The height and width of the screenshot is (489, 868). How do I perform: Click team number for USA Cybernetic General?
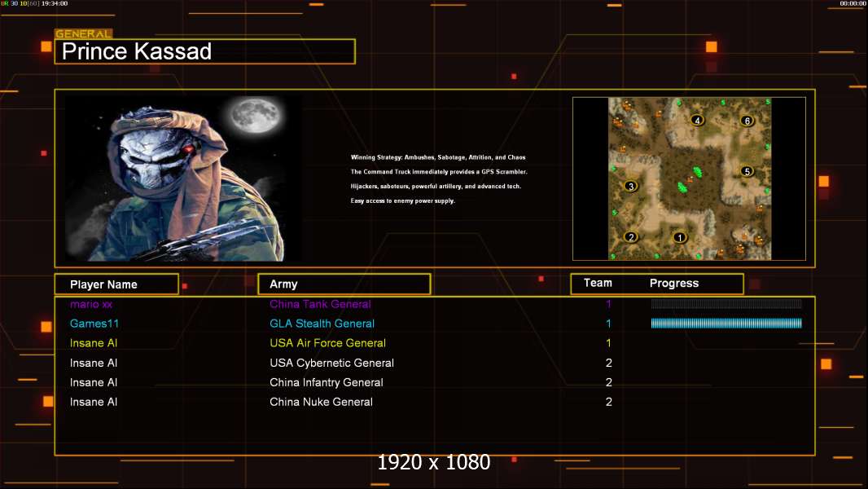(x=609, y=363)
